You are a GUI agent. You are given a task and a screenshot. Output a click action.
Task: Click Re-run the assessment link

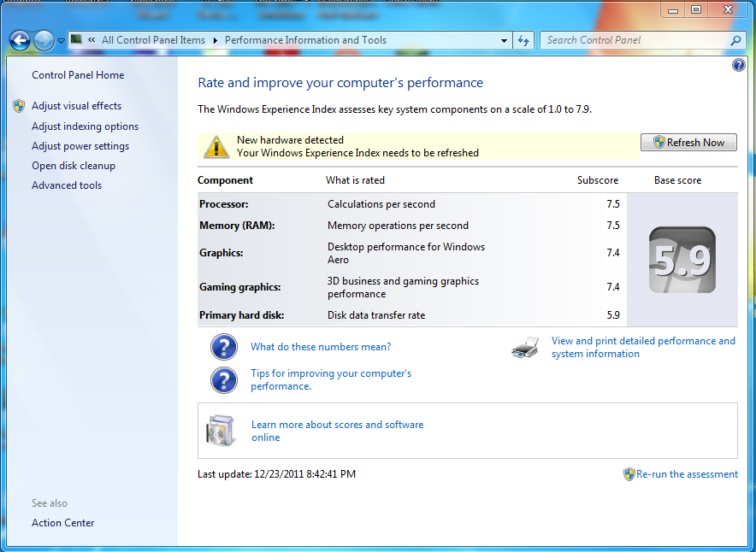687,474
